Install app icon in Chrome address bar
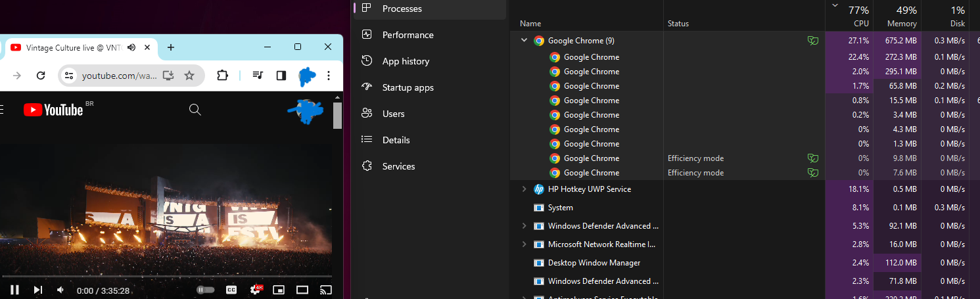Viewport: 980px width, 299px height. pos(168,76)
